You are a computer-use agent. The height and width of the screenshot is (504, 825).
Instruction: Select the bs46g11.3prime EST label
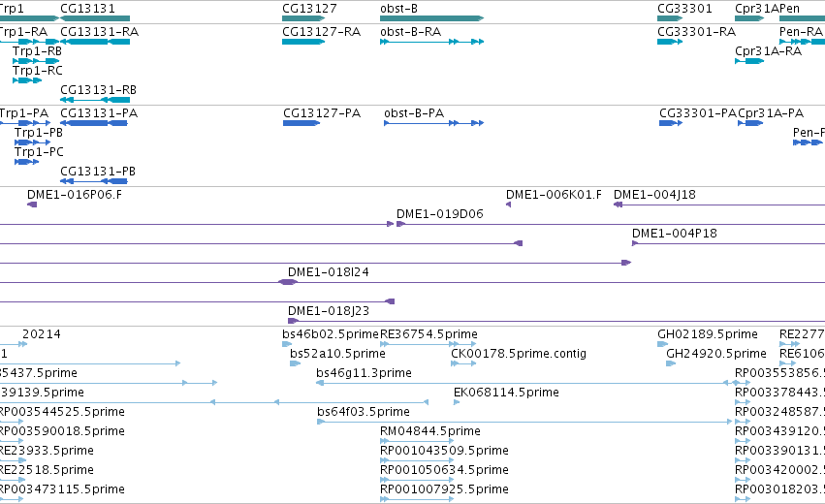coord(365,373)
